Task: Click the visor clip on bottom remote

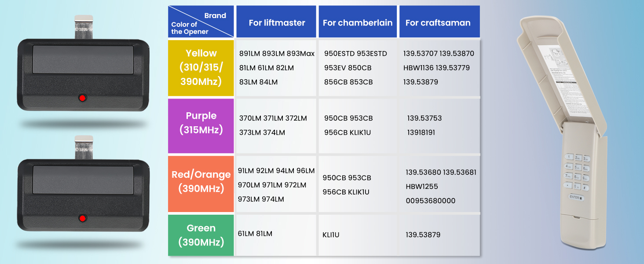Action: point(84,147)
